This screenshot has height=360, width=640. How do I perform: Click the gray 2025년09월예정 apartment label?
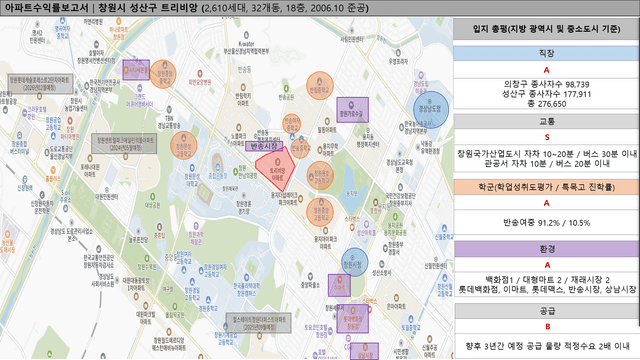pos(259,323)
